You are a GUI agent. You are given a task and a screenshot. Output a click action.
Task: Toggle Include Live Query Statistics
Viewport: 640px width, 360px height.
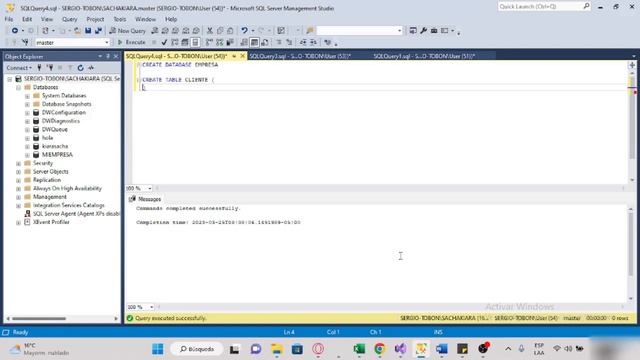tap(220, 42)
